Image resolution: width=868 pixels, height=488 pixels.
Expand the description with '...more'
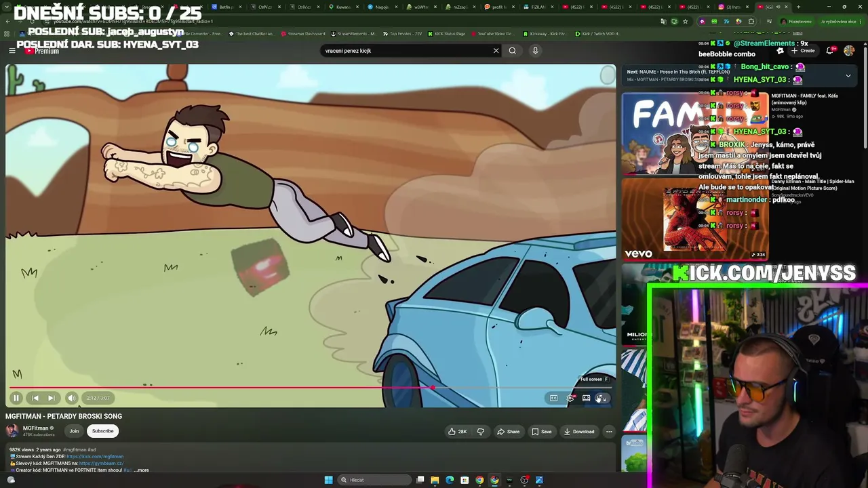point(141,470)
